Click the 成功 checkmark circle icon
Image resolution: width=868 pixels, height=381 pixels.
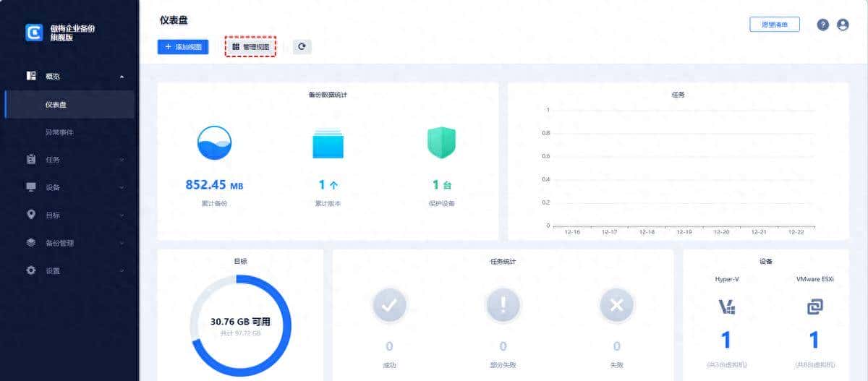pos(389,306)
